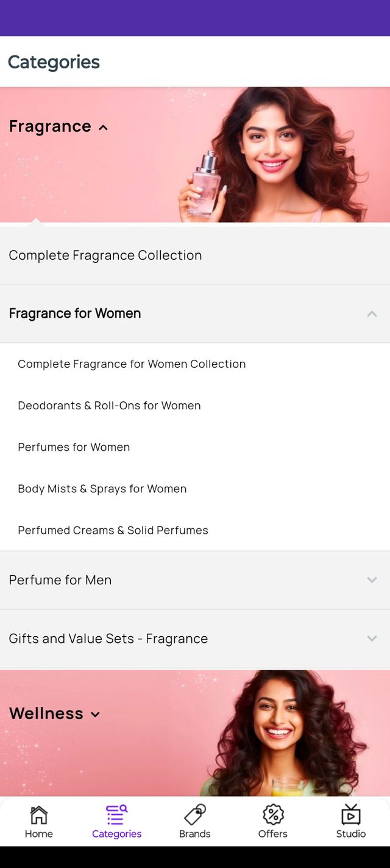
Task: Open the Studio TV icon
Action: [x=351, y=814]
